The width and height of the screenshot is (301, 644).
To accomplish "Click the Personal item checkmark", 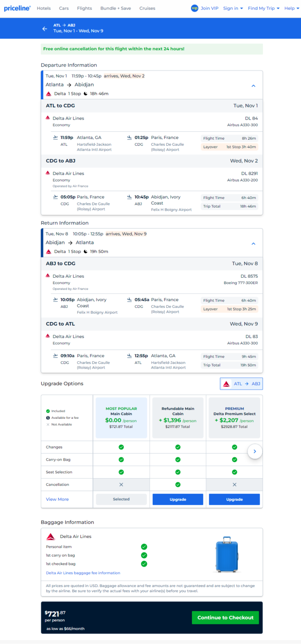I will click(x=144, y=546).
